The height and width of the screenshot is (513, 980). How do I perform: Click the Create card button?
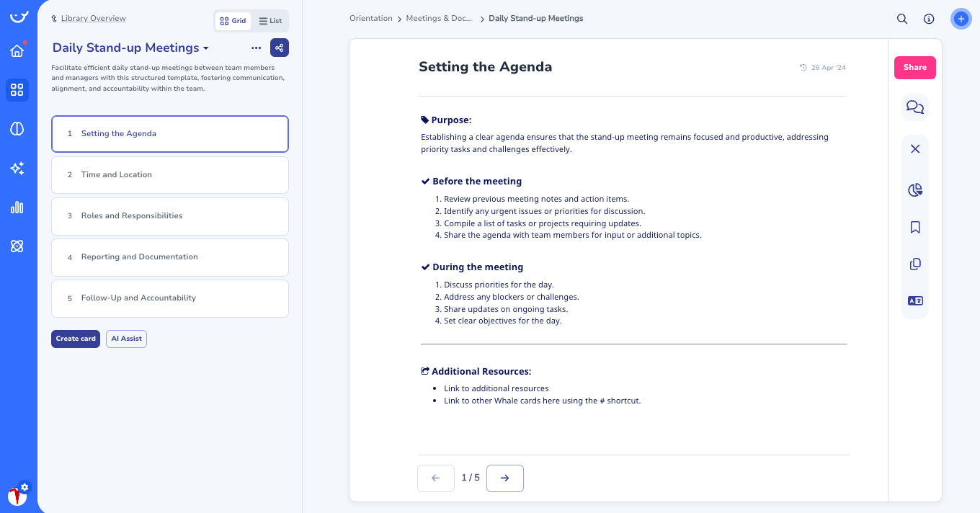point(75,339)
